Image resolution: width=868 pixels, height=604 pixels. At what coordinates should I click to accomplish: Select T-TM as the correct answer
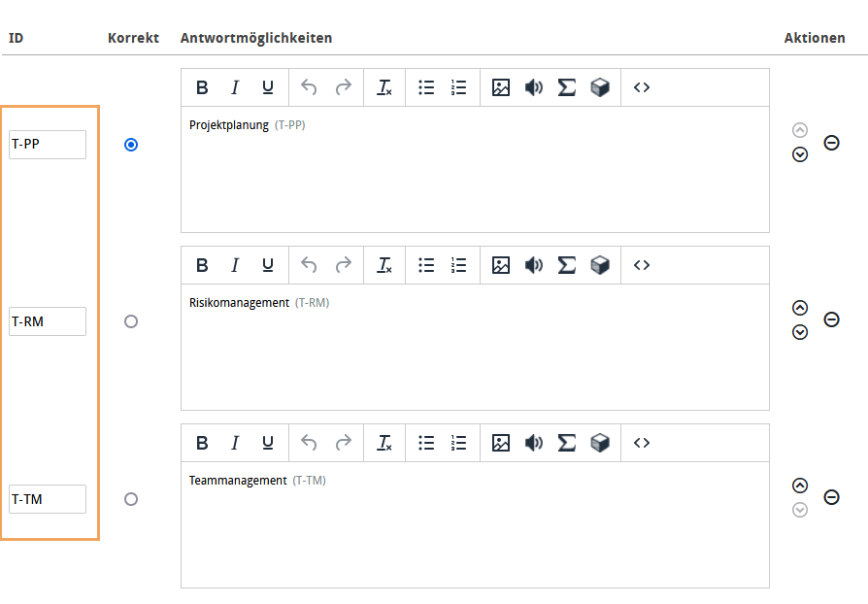131,499
